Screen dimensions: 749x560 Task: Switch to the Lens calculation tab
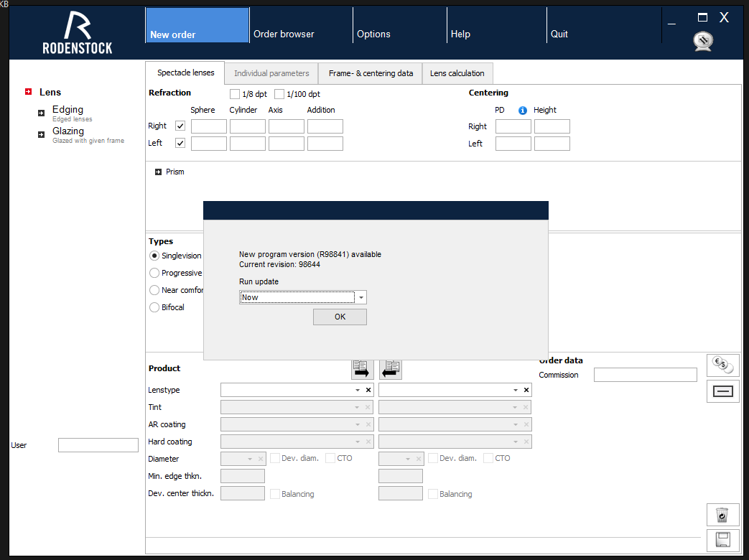(x=457, y=73)
